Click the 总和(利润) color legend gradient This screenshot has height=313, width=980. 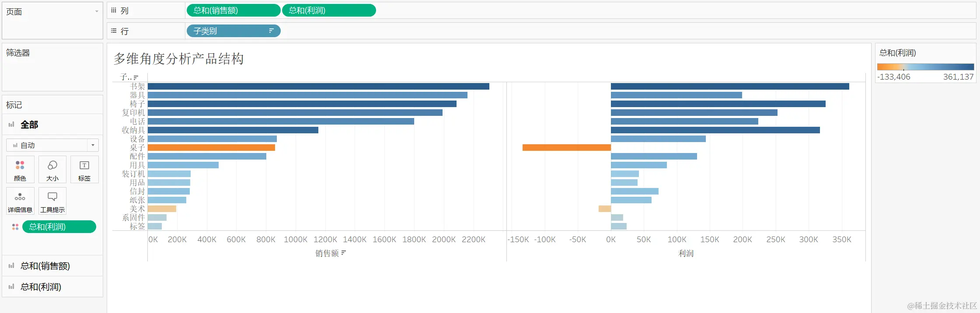pos(925,67)
